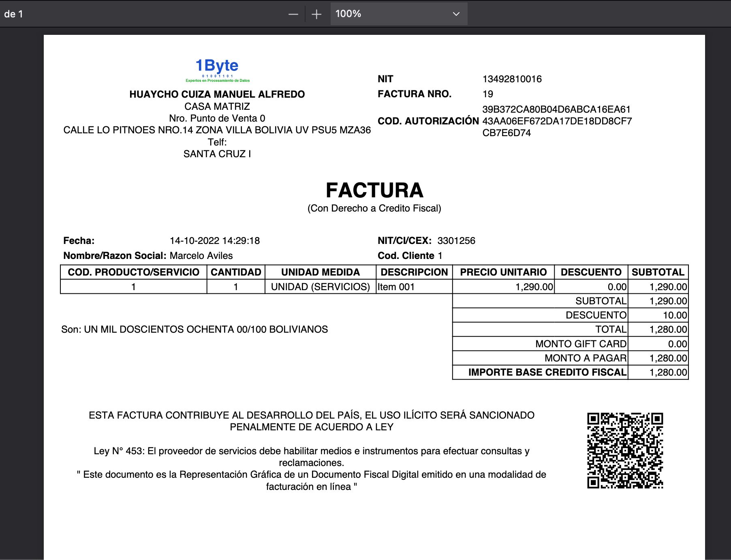Select the customer name Marcelo Aviles
The width and height of the screenshot is (731, 560).
[x=201, y=256]
